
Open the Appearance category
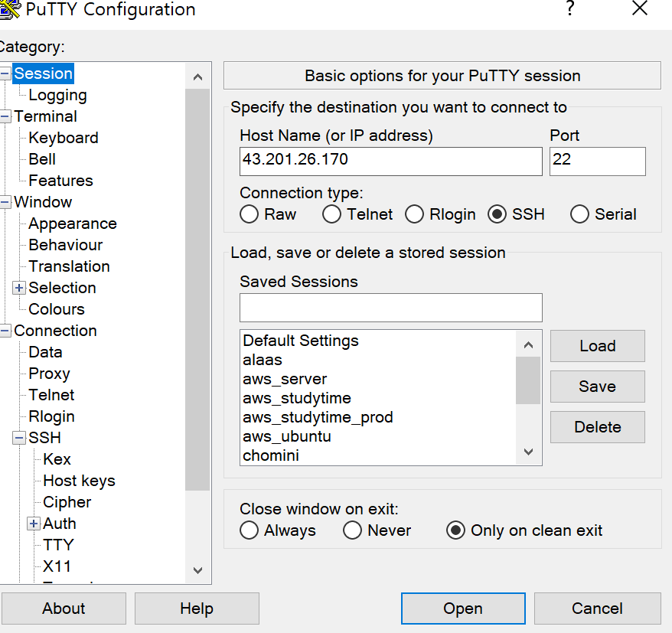tap(73, 224)
